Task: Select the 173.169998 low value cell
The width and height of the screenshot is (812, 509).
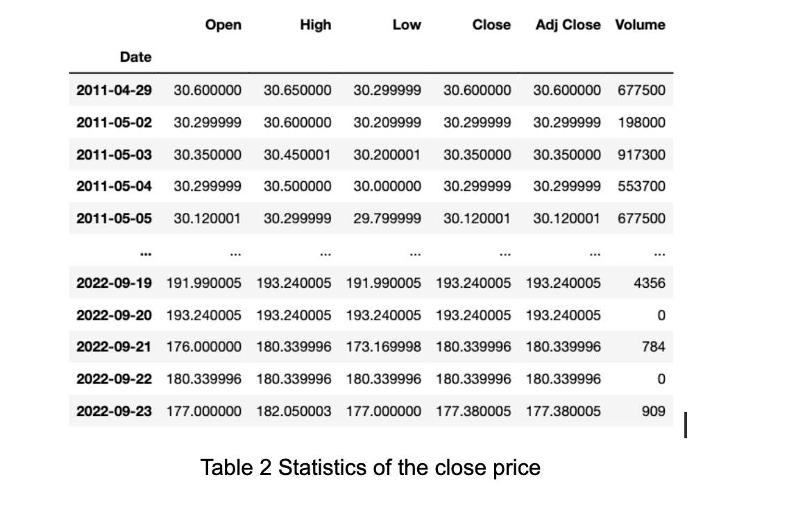Action: pyautogui.click(x=384, y=347)
